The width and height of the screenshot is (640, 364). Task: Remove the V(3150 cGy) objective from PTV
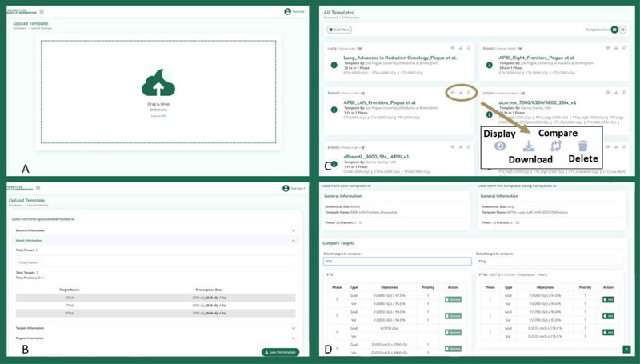[453, 332]
